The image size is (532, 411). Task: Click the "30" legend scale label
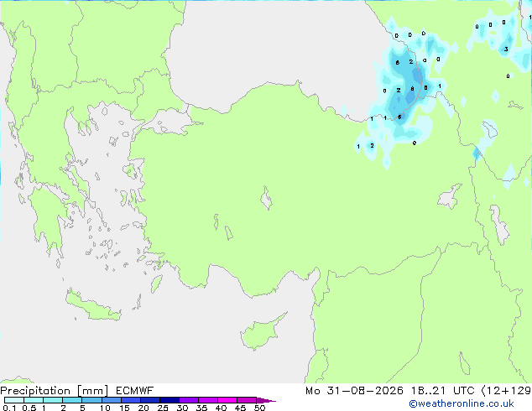coord(182,408)
